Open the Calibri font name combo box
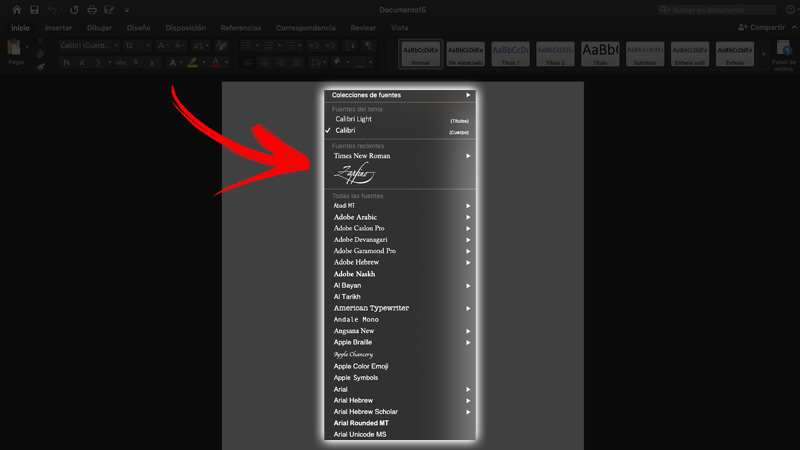The width and height of the screenshot is (800, 450). pos(89,45)
